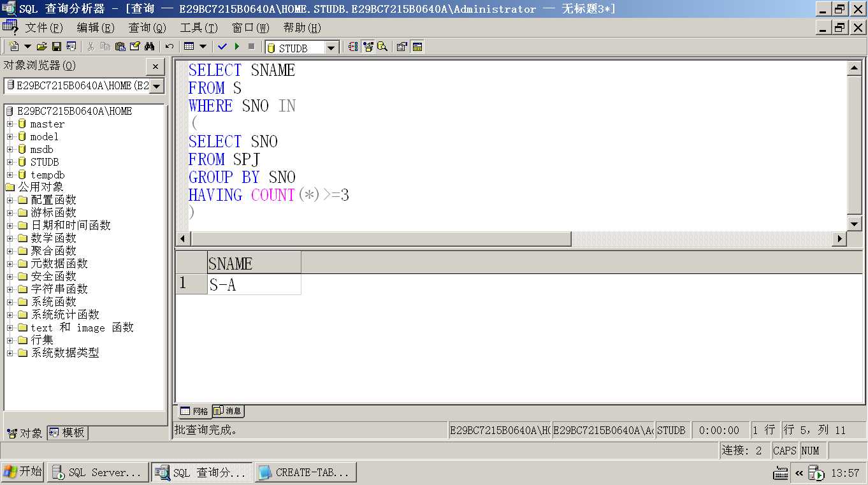Select the text 和 image 函数 folder

click(x=82, y=327)
